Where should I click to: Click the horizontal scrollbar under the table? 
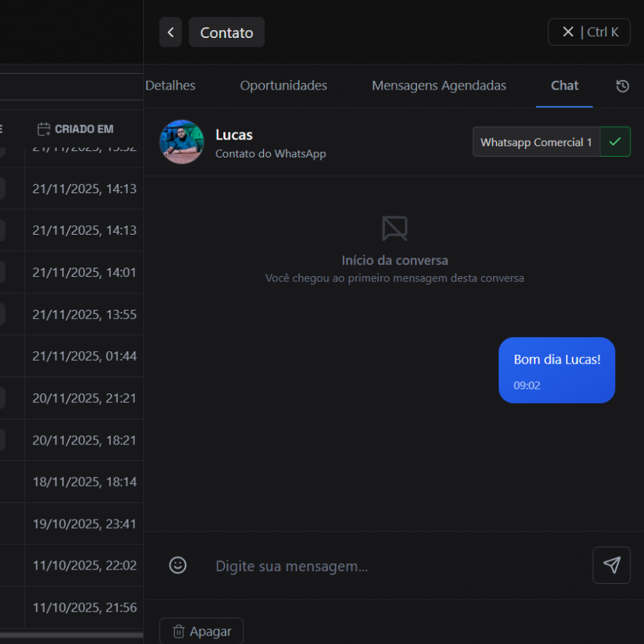click(72, 634)
